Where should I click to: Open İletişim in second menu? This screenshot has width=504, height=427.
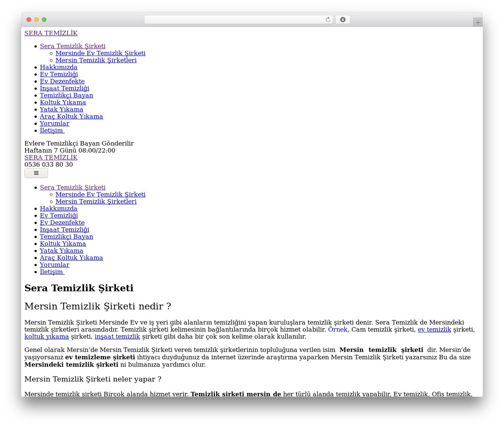pos(52,272)
